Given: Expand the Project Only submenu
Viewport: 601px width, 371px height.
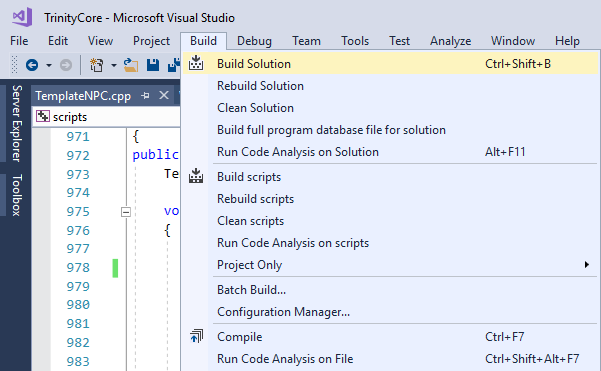Looking at the screenshot, I should [x=389, y=265].
